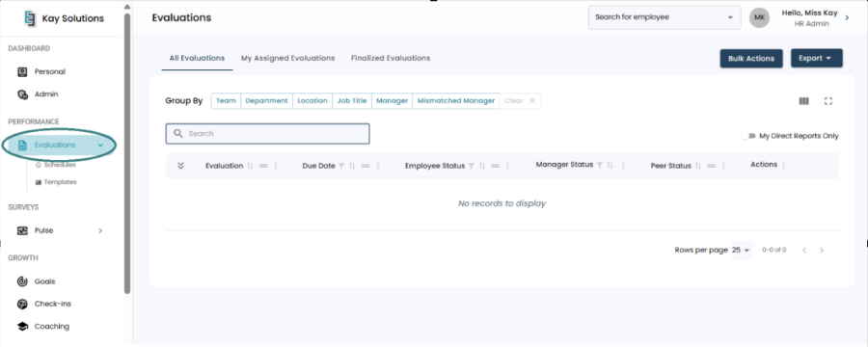This screenshot has width=868, height=347.
Task: Sort by the Employee Status column
Action: pos(482,166)
